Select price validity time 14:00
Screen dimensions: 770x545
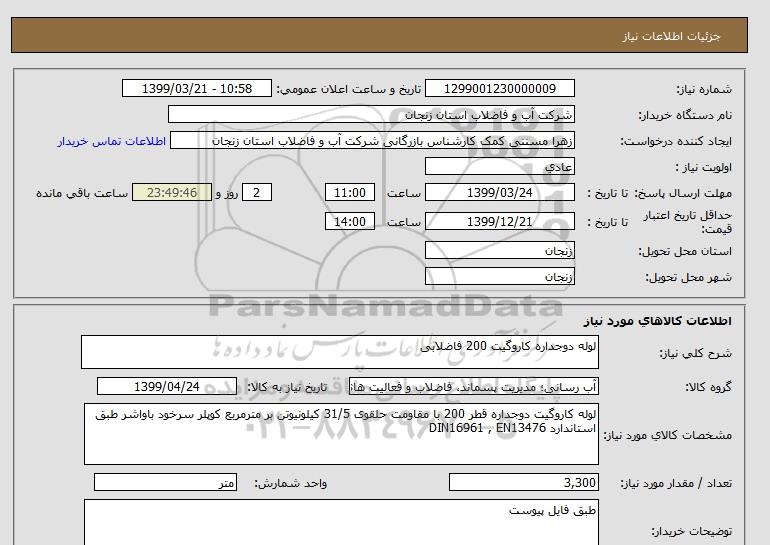(350, 221)
